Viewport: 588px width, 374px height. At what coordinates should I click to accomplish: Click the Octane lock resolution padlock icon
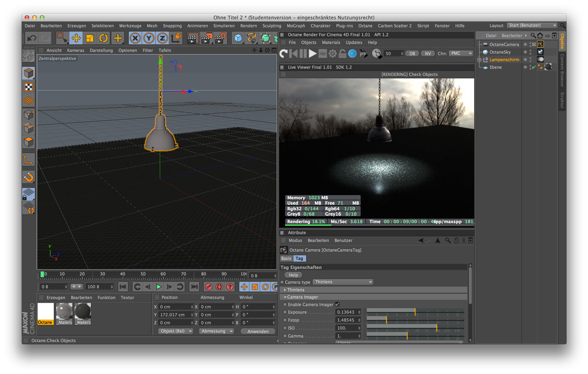pos(343,53)
